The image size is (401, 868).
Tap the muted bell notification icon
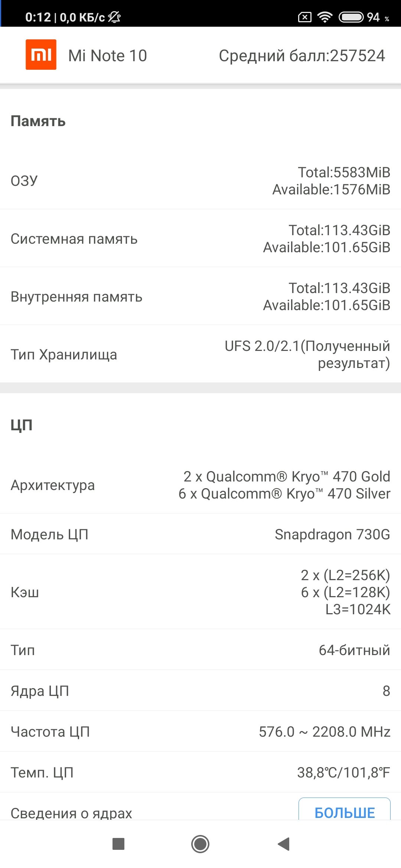click(114, 17)
